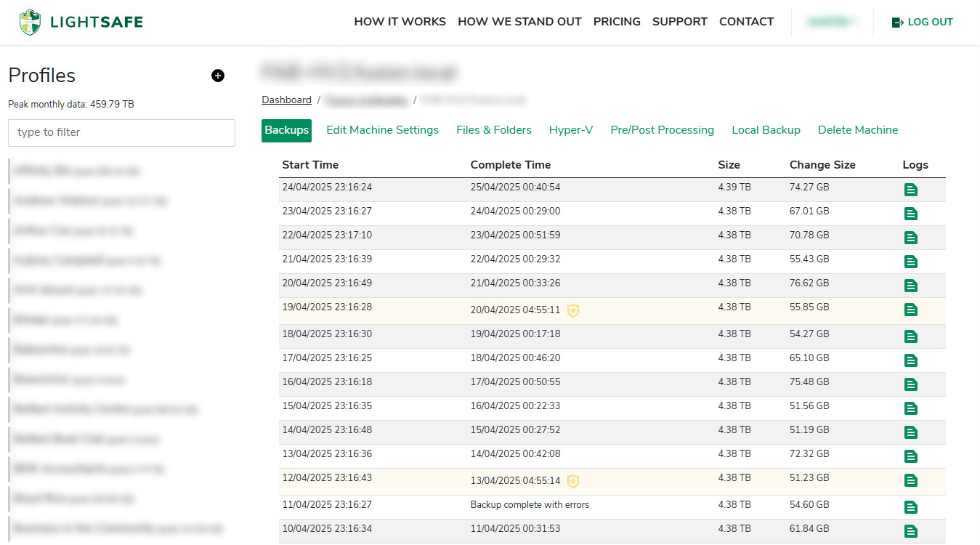Go to Pre/Post Processing tab
The height and width of the screenshot is (545, 980).
click(662, 130)
